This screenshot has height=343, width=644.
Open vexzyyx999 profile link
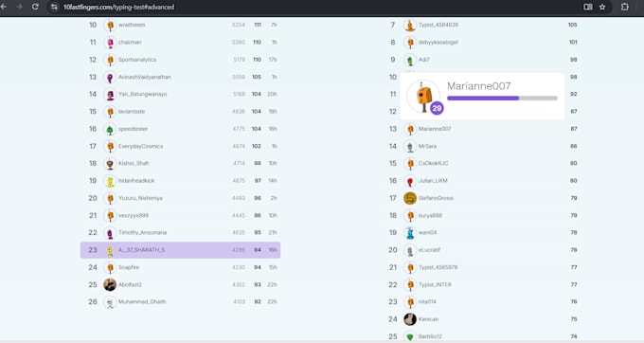tap(134, 215)
